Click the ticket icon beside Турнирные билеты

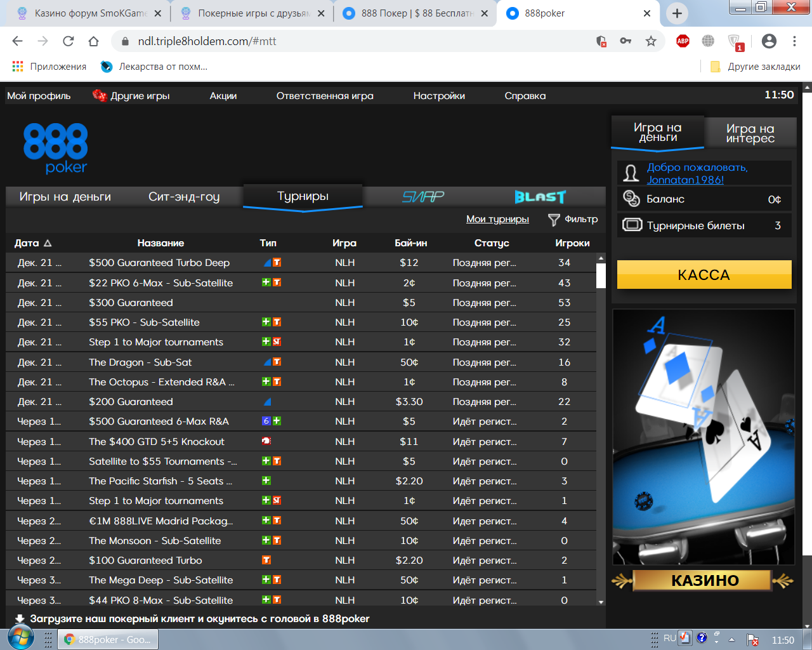(x=632, y=225)
